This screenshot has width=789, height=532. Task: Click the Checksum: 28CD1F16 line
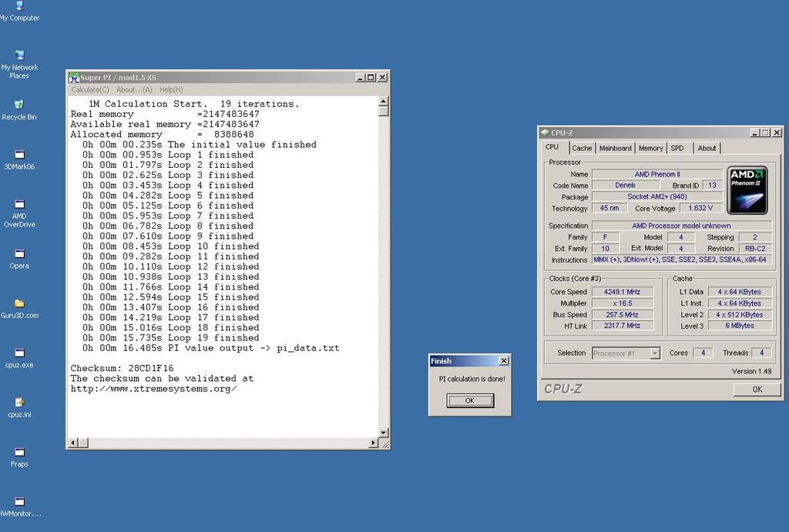[123, 368]
